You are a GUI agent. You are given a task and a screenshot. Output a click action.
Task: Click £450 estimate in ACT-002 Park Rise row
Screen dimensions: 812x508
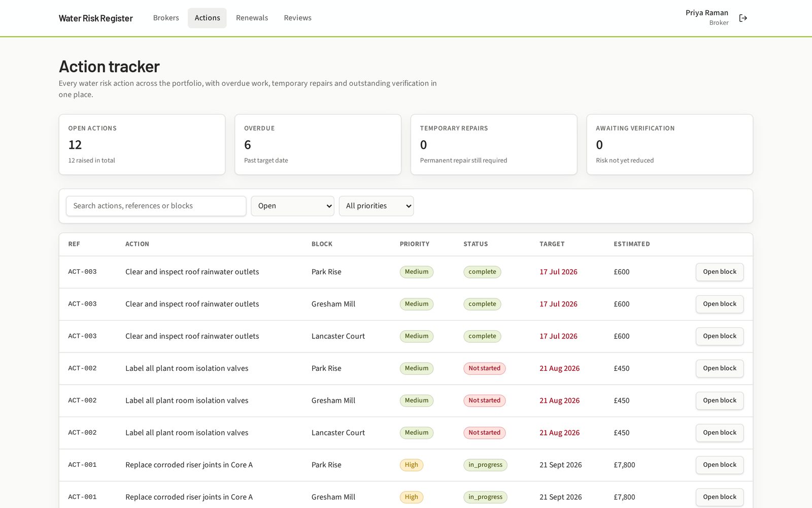[621, 368]
